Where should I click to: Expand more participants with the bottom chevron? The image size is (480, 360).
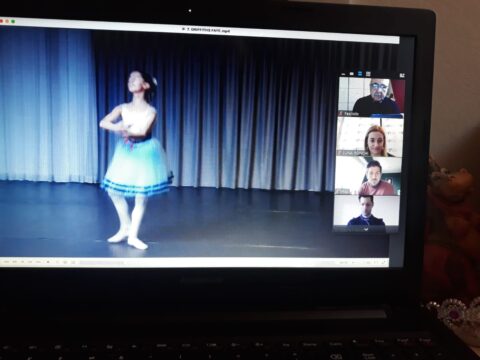click(366, 229)
